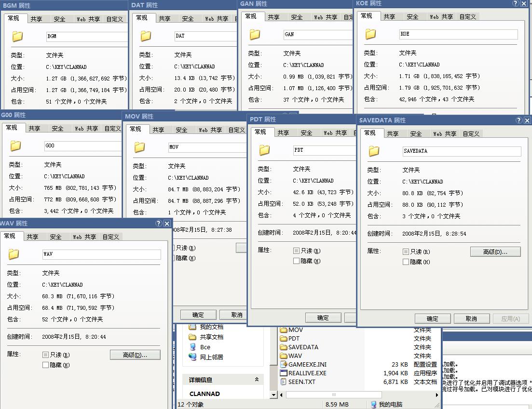This screenshot has width=532, height=409.
Task: Click the help question mark in SAVEDATA title bar
Action: pos(519,120)
